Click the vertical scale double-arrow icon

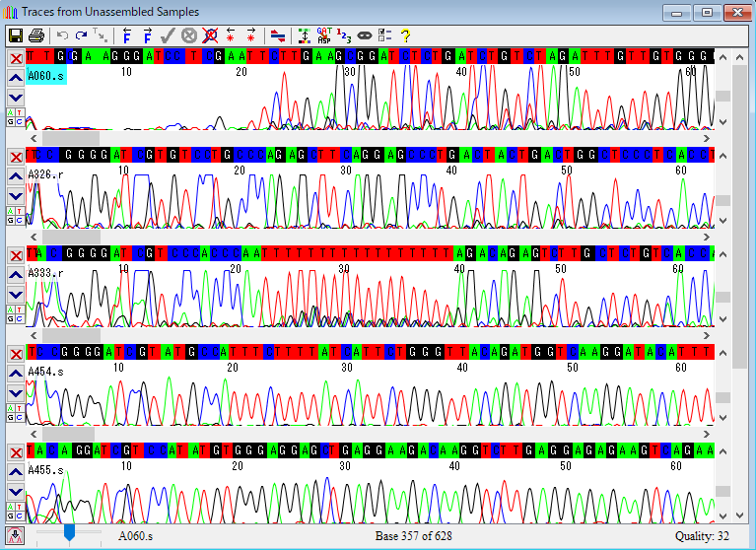coord(305,35)
